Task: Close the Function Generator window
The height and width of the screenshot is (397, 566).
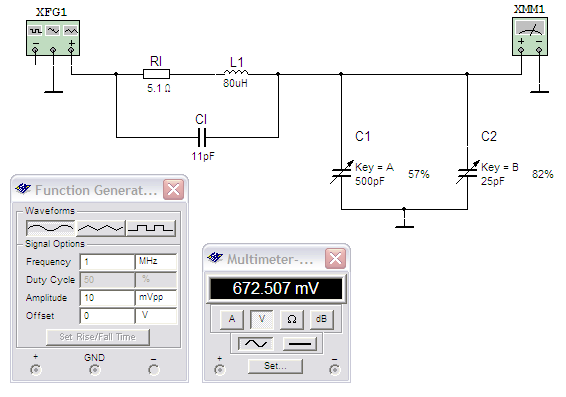Action: point(174,189)
